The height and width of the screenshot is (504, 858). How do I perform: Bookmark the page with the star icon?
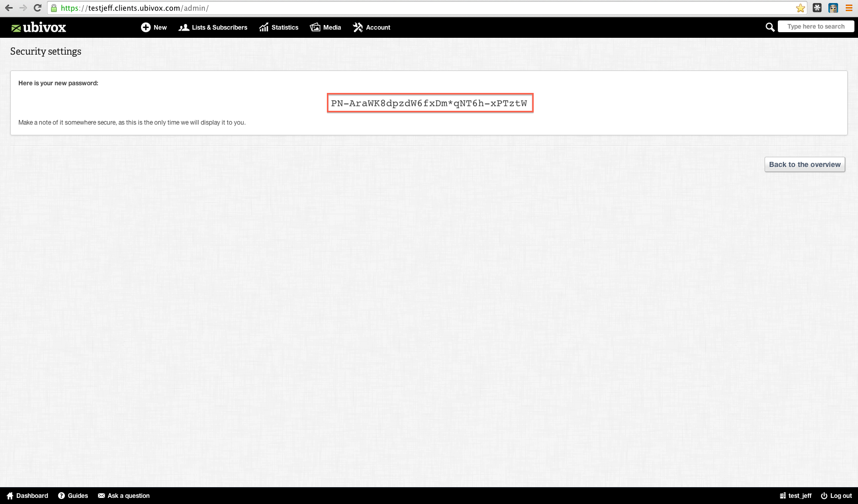tap(800, 8)
